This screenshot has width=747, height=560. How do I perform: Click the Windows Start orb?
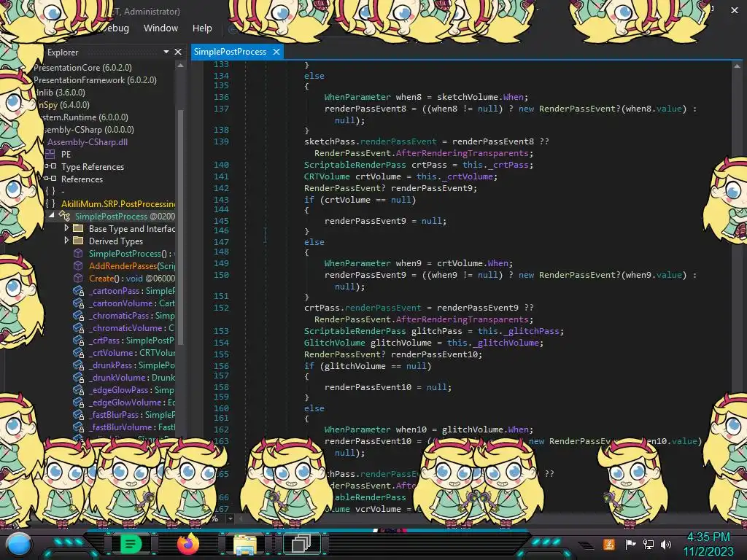click(x=19, y=544)
